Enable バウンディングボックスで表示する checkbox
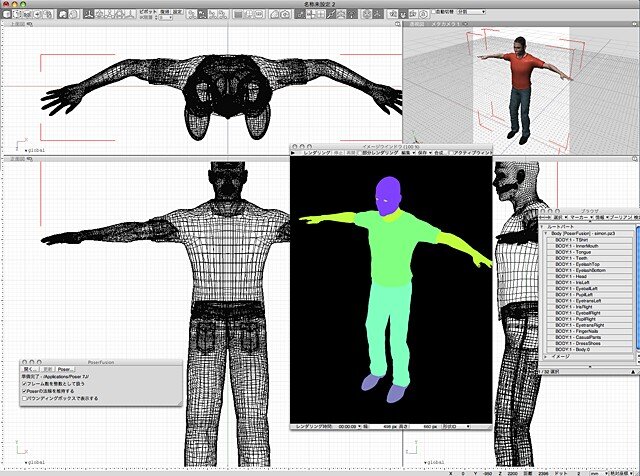The height and width of the screenshot is (476, 640). click(24, 398)
